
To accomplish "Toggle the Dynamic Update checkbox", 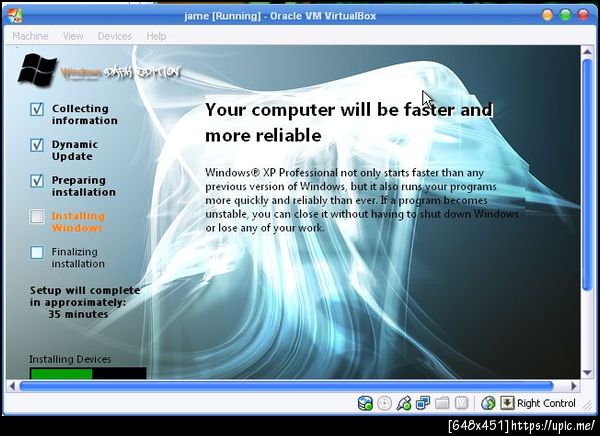I will 37,145.
